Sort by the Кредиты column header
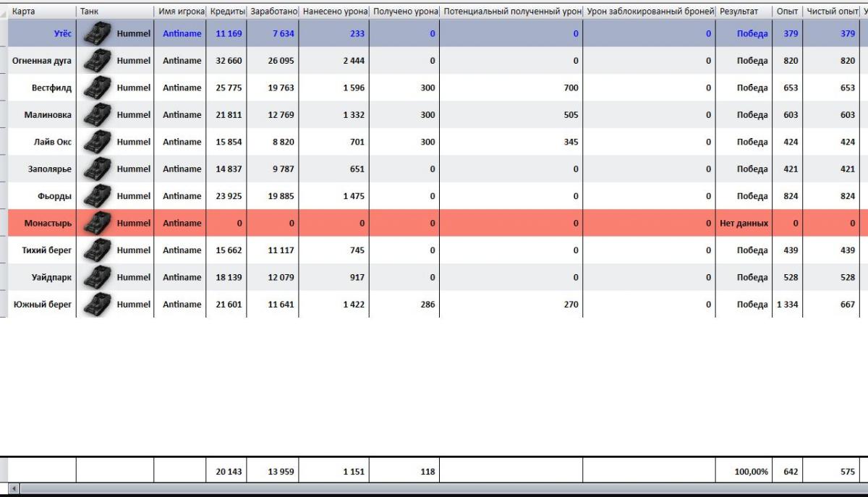 click(228, 12)
